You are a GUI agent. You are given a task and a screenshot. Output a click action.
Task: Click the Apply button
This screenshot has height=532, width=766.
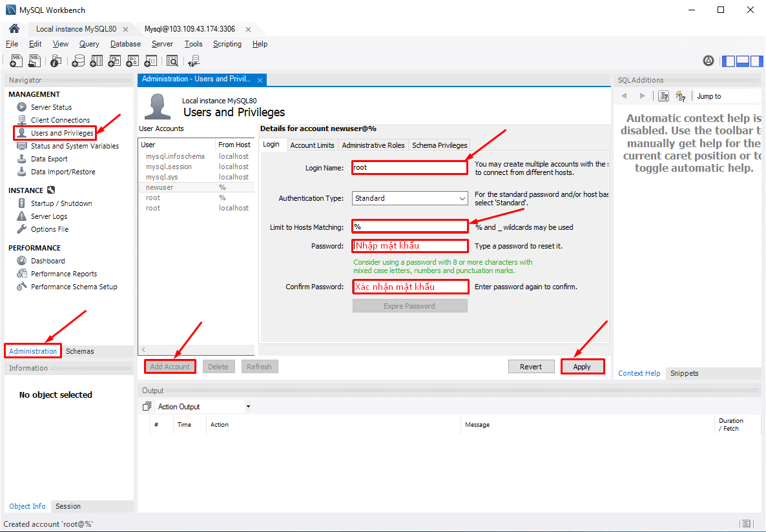point(582,367)
